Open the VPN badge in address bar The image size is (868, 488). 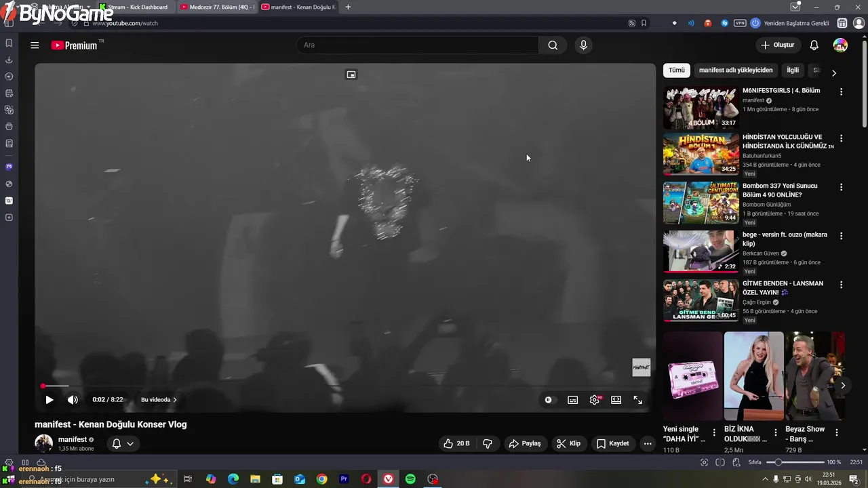[740, 23]
